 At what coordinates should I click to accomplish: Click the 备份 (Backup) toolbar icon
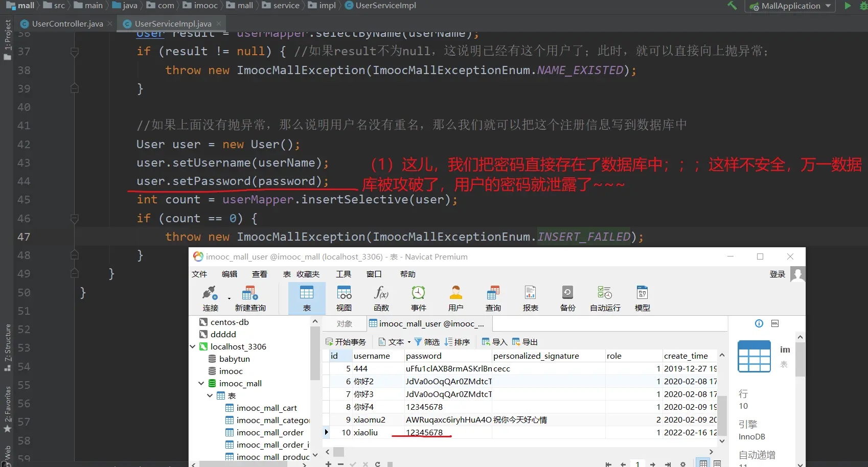coord(567,298)
